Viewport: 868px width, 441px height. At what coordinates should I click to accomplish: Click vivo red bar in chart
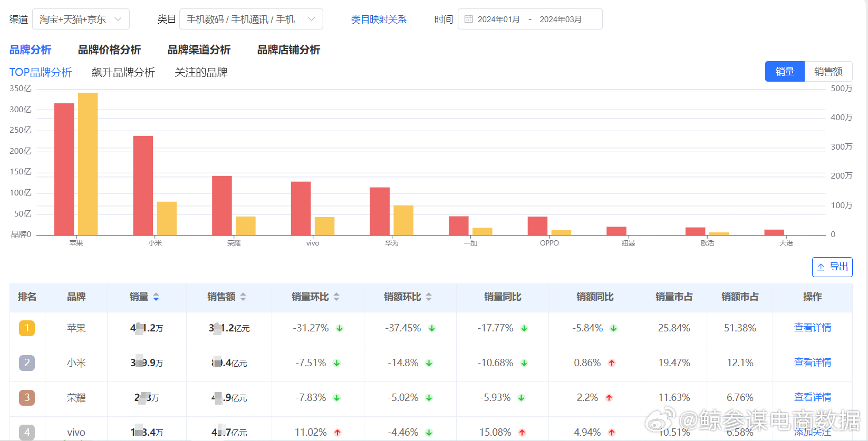tap(301, 208)
